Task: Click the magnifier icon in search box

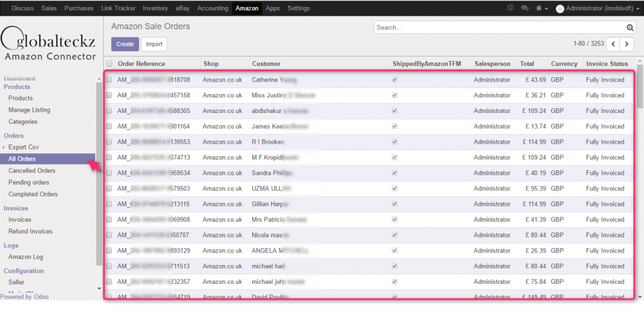Action: click(x=630, y=28)
